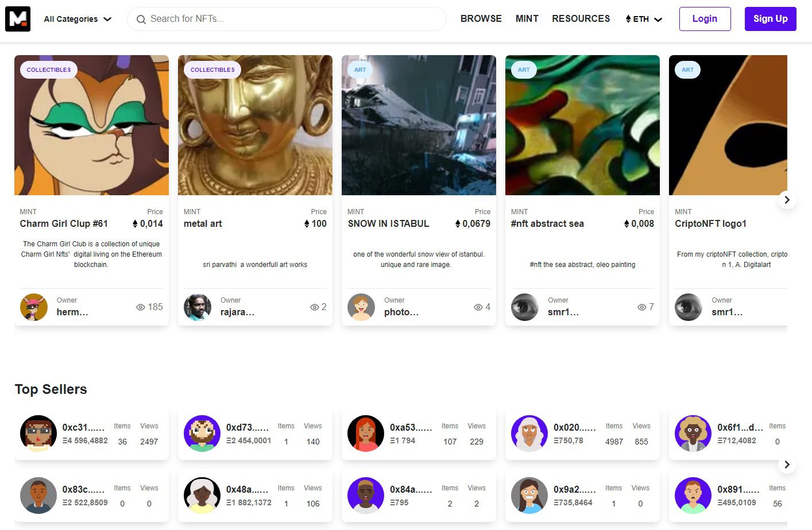Focus the Search for NFTs field
Image resolution: width=812 pixels, height=530 pixels.
pyautogui.click(x=287, y=19)
